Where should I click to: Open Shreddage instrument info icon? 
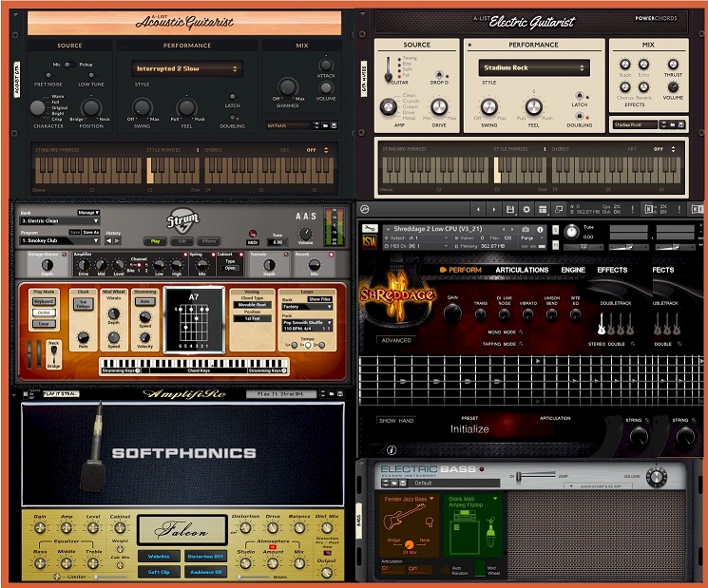[x=540, y=229]
